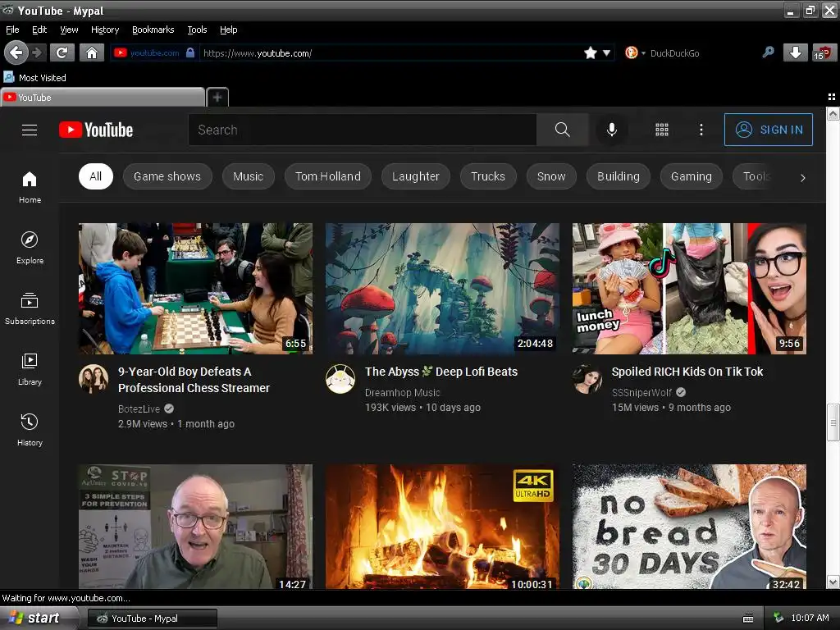
Task: Open the BotezLive channel avatar
Action: coord(94,379)
